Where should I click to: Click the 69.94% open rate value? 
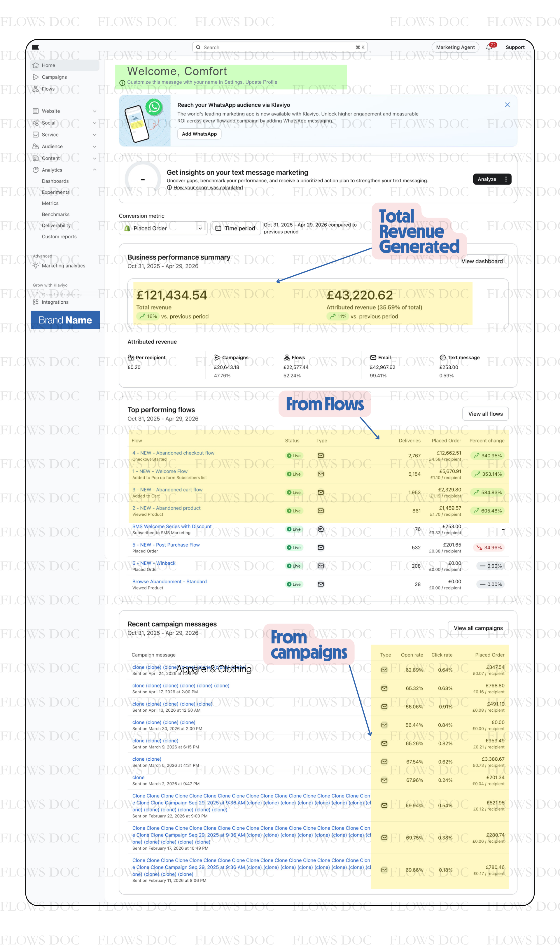[x=414, y=806]
